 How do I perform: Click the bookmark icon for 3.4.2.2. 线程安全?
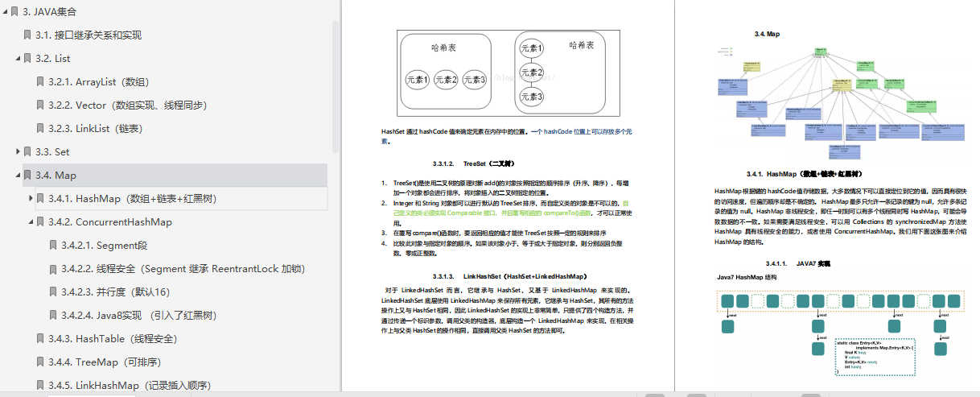click(x=53, y=268)
